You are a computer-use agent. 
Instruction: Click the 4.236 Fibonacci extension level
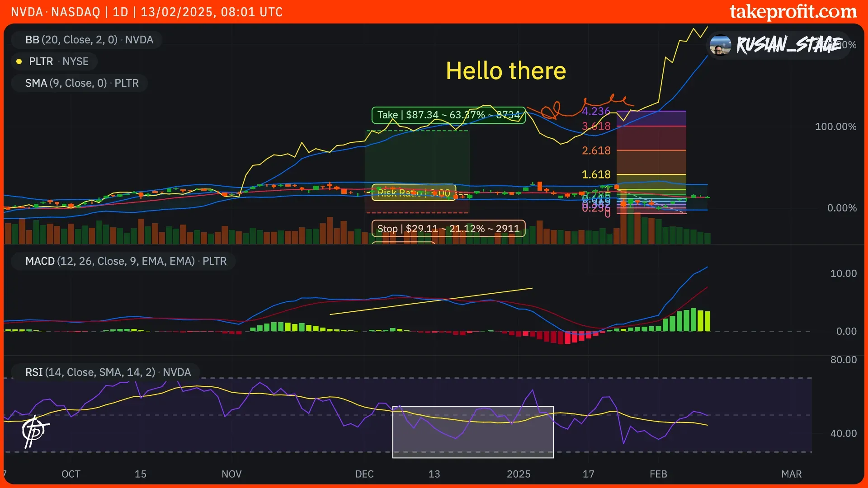[596, 111]
